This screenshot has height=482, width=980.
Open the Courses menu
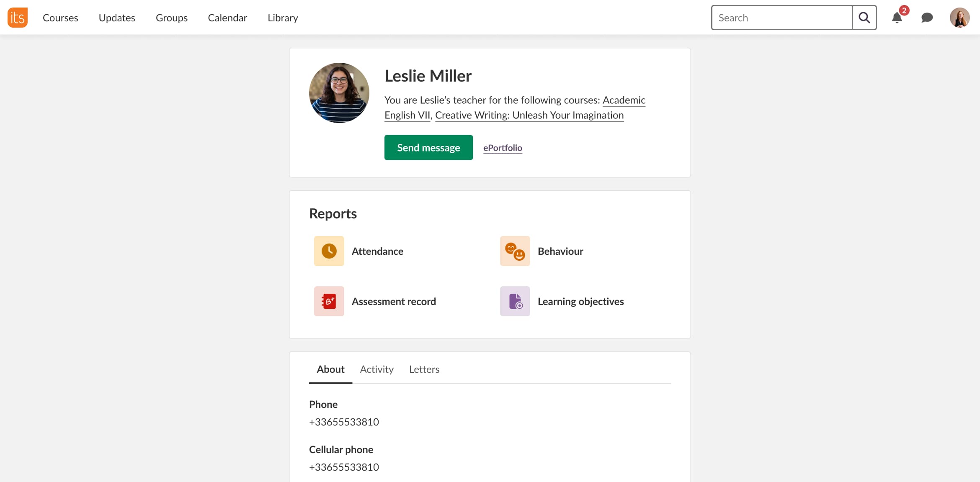[60, 18]
